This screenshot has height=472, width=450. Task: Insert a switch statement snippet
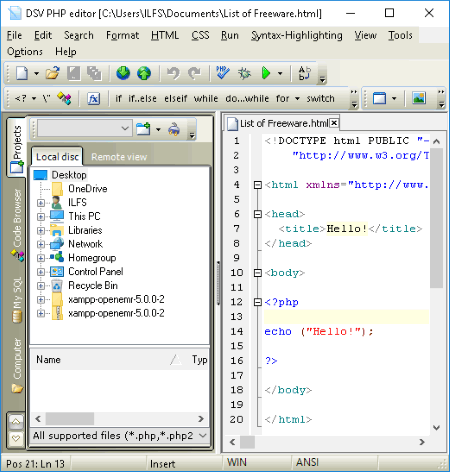tap(320, 99)
